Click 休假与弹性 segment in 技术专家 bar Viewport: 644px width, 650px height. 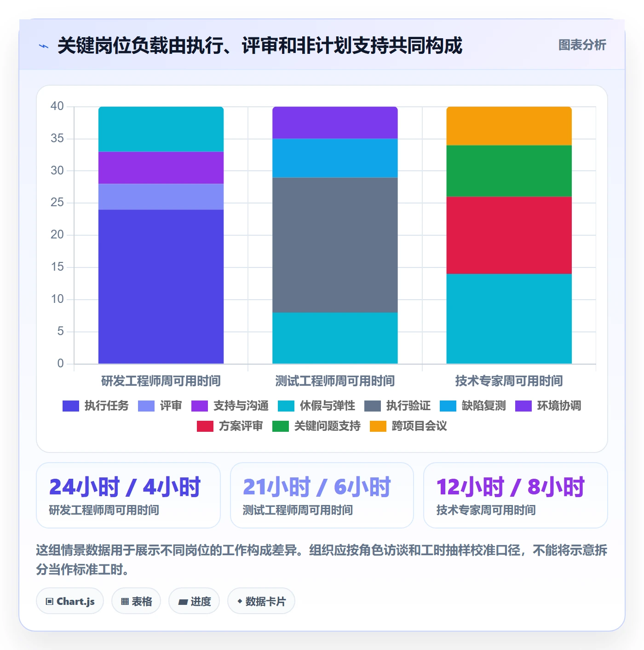point(509,319)
